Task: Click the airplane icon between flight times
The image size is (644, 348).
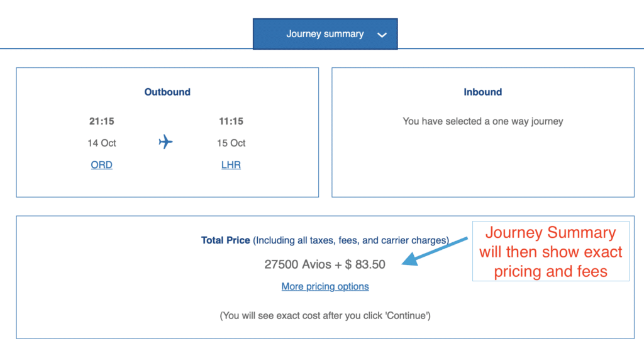Action: pos(165,142)
